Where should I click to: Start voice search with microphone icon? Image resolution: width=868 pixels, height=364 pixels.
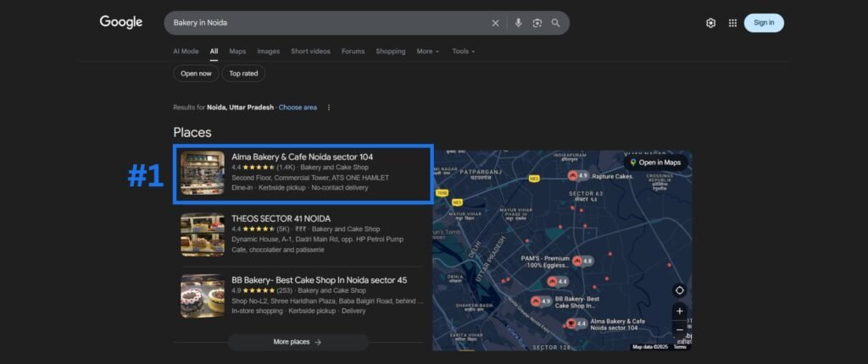[518, 23]
